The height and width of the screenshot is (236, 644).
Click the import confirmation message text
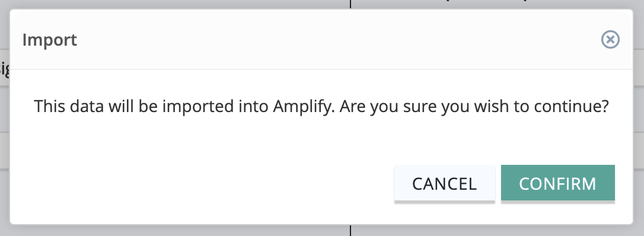coord(321,106)
